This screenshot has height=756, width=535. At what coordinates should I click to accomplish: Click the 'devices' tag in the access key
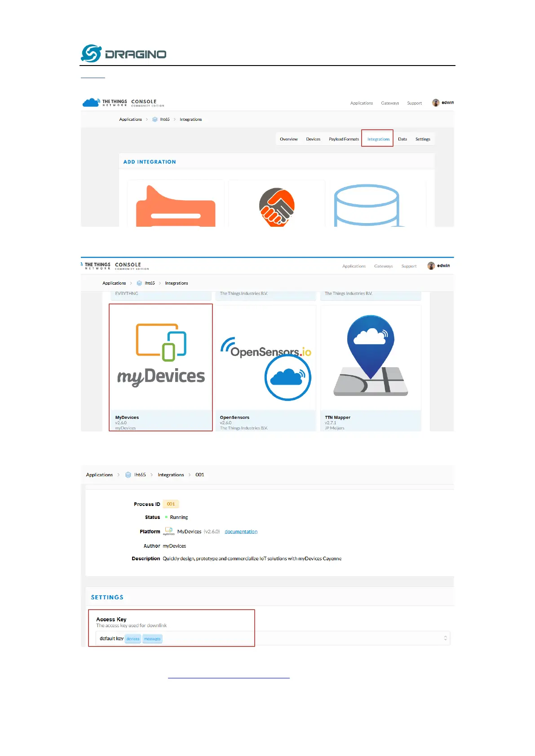(x=133, y=639)
